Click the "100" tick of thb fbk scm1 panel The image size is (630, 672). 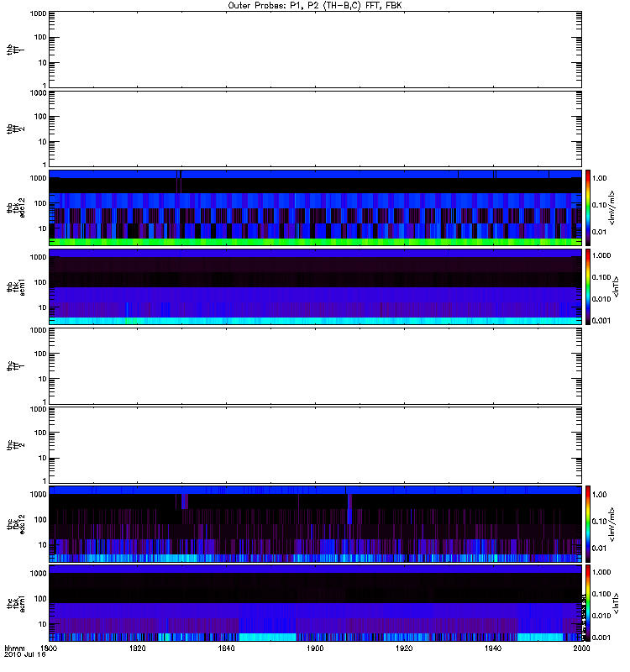click(40, 282)
